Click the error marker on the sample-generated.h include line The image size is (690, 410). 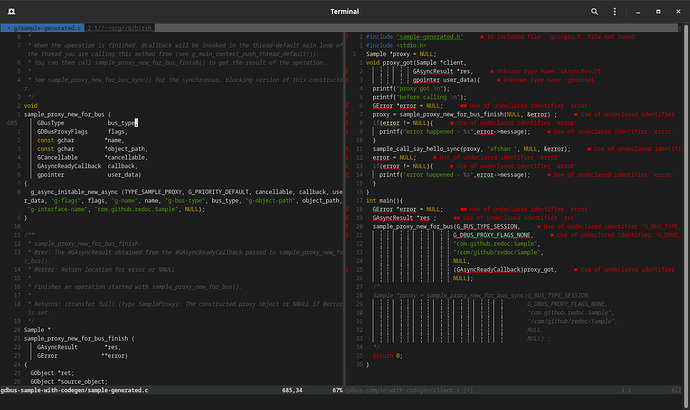[348, 37]
